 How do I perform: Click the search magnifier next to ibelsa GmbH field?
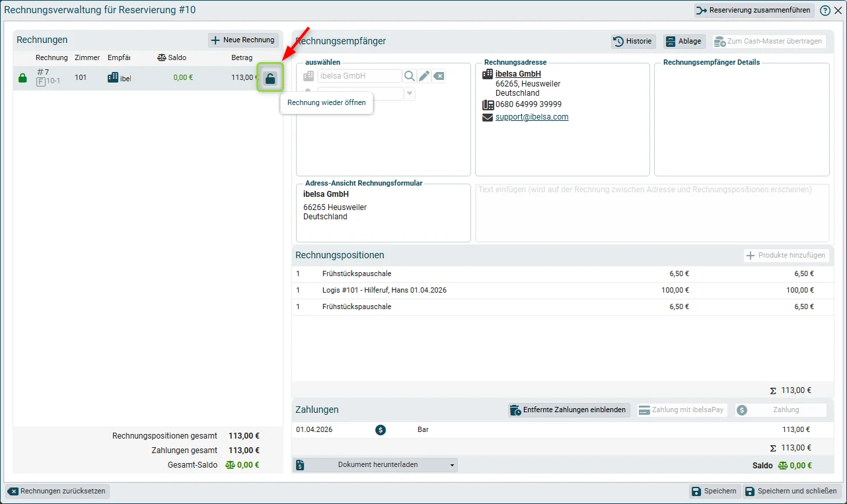pyautogui.click(x=410, y=76)
